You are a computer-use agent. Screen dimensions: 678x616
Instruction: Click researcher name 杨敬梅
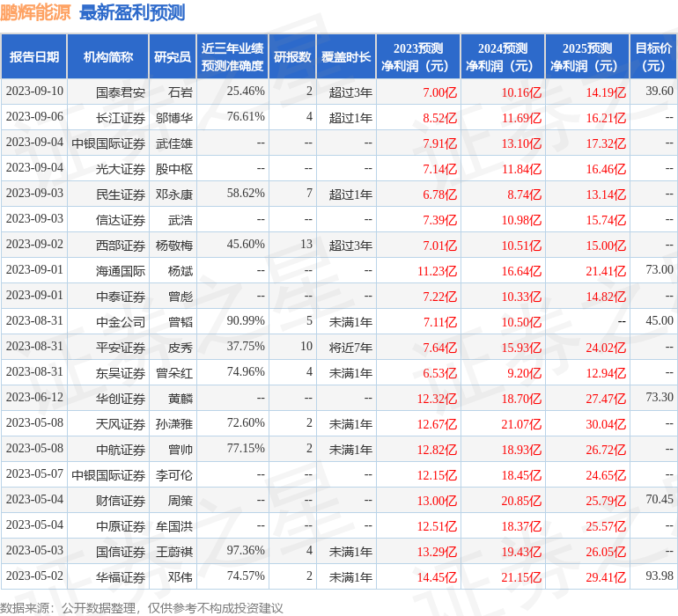pos(174,246)
